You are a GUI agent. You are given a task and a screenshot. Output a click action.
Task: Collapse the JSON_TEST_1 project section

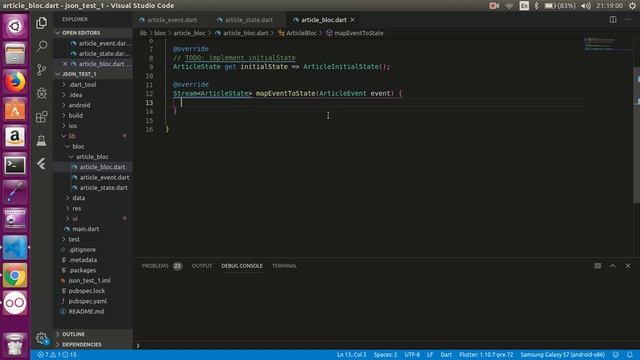[x=93, y=74]
